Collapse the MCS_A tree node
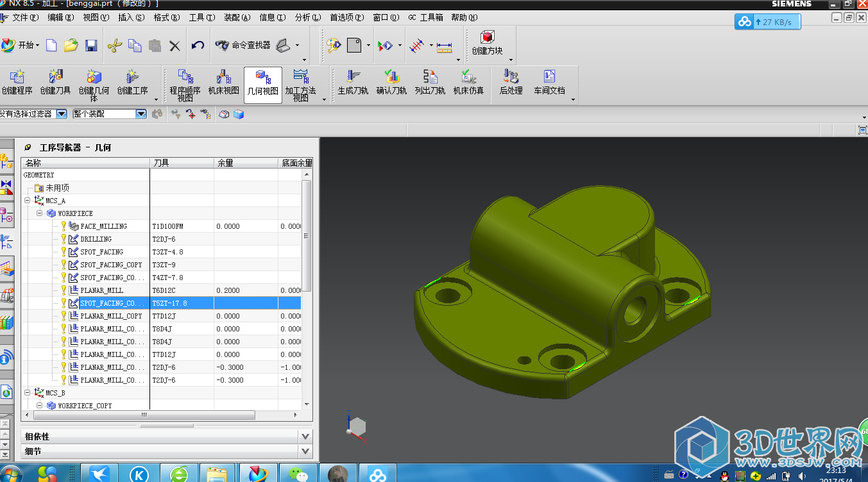 click(28, 201)
